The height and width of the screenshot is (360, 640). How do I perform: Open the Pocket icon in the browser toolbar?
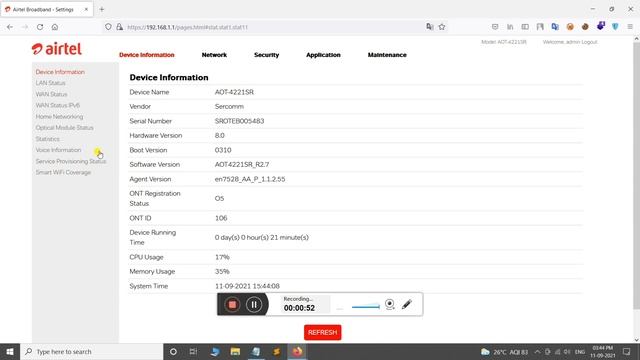(495, 27)
